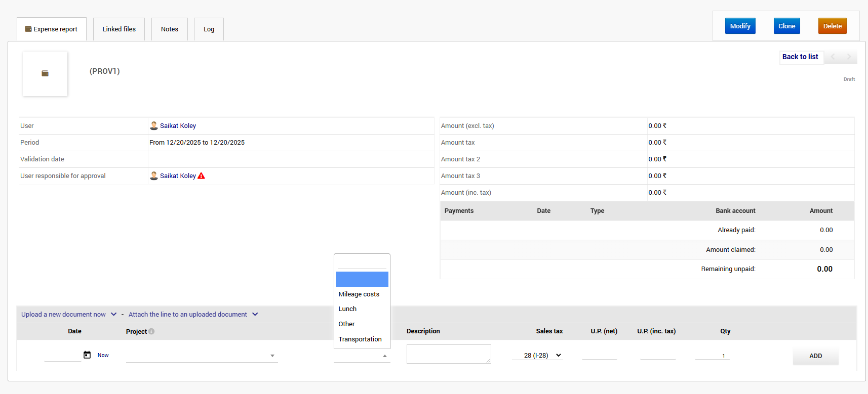
Task: Switch to the Linked files tab
Action: 119,29
